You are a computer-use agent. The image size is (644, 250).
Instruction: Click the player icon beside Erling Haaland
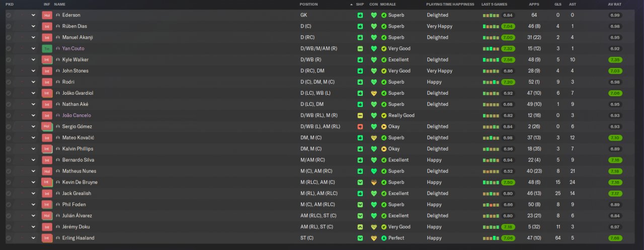[58, 238]
